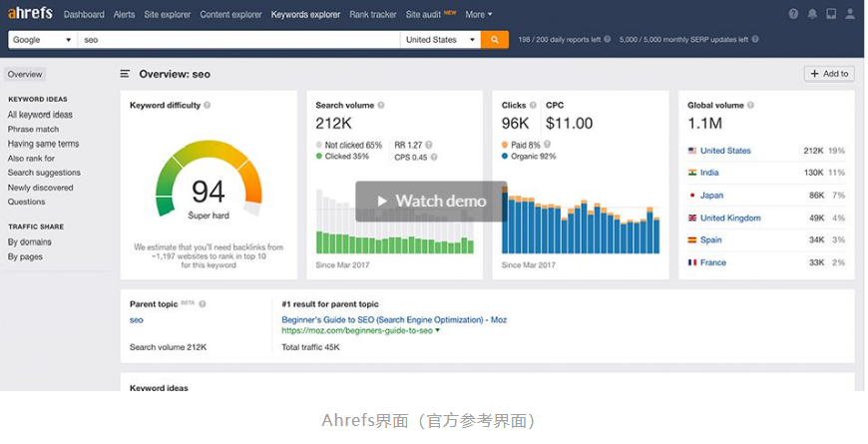Click the Spain flag icon
Screen dimensions: 868x444
click(x=692, y=240)
